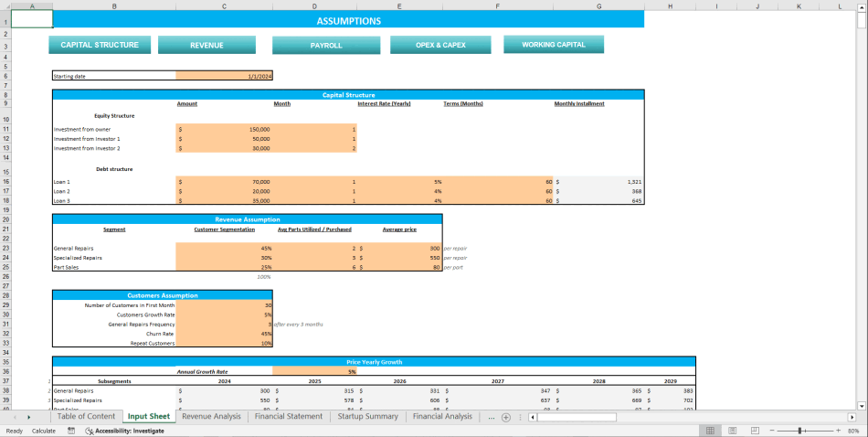Image resolution: width=868 pixels, height=437 pixels.
Task: Switch to the Financial Statement tab
Action: 289,417
